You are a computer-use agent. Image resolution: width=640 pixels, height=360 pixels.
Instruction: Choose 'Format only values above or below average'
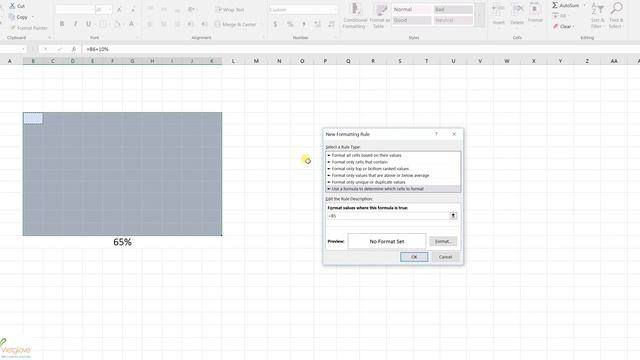[x=393, y=176]
